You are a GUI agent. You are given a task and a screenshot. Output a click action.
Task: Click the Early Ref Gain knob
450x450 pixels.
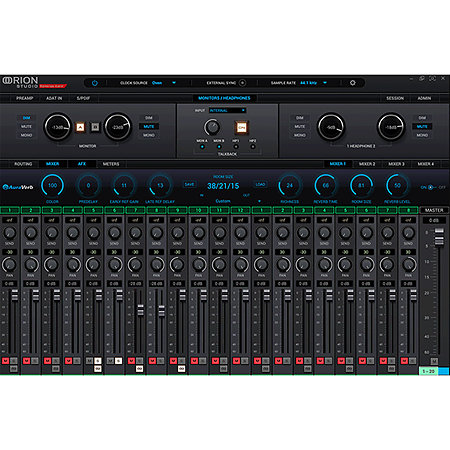[124, 185]
